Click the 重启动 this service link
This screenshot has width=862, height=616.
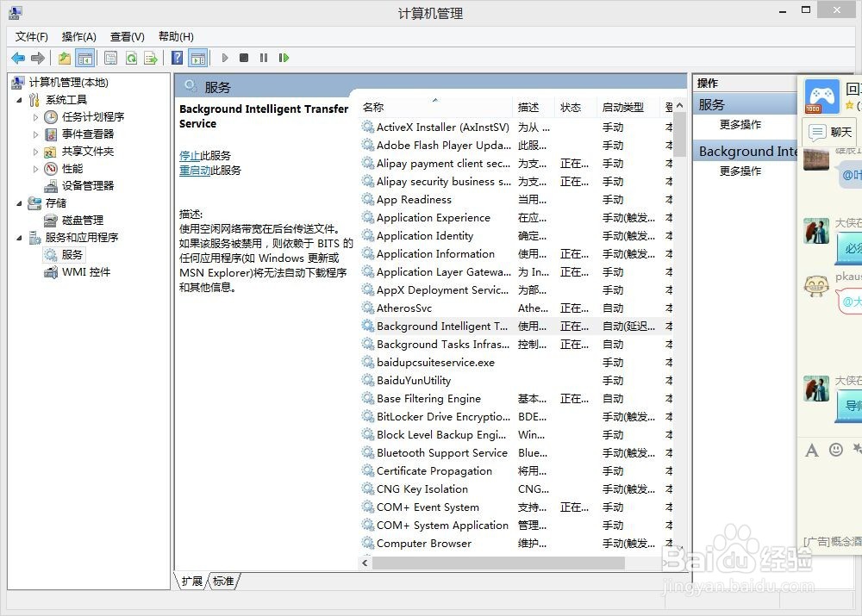point(195,171)
